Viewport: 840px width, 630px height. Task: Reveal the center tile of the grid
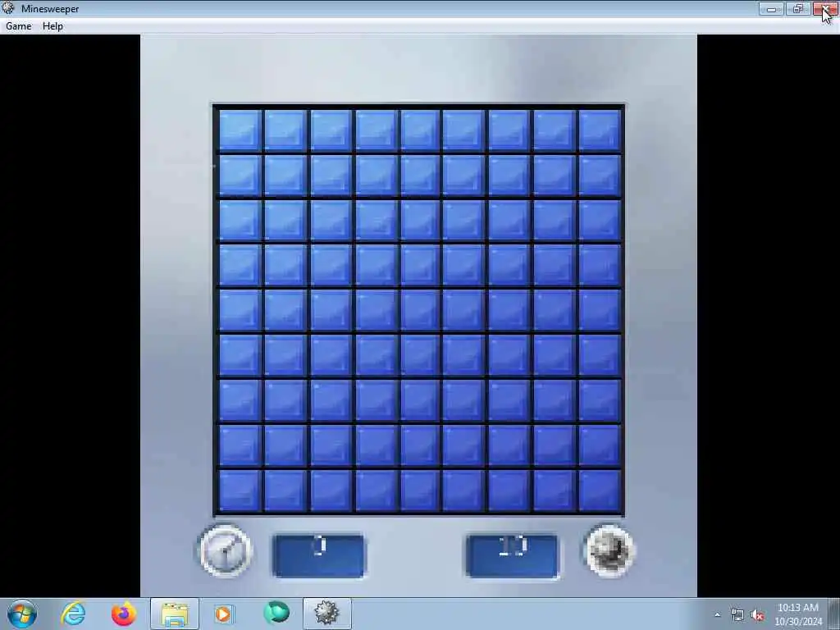point(419,310)
